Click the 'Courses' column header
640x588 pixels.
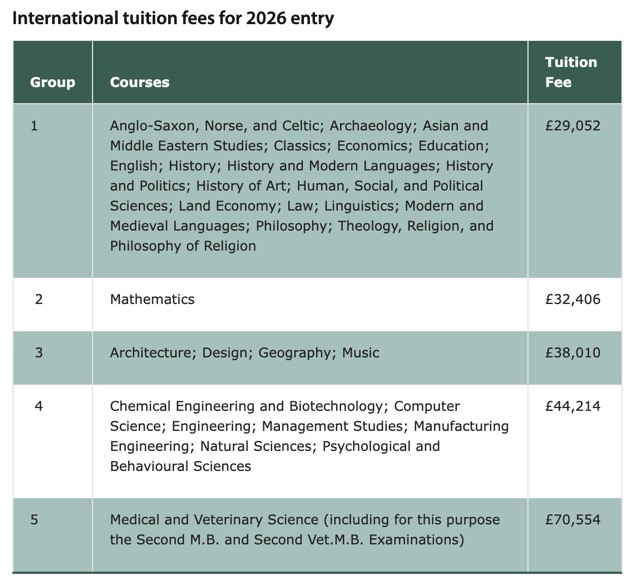(x=140, y=82)
